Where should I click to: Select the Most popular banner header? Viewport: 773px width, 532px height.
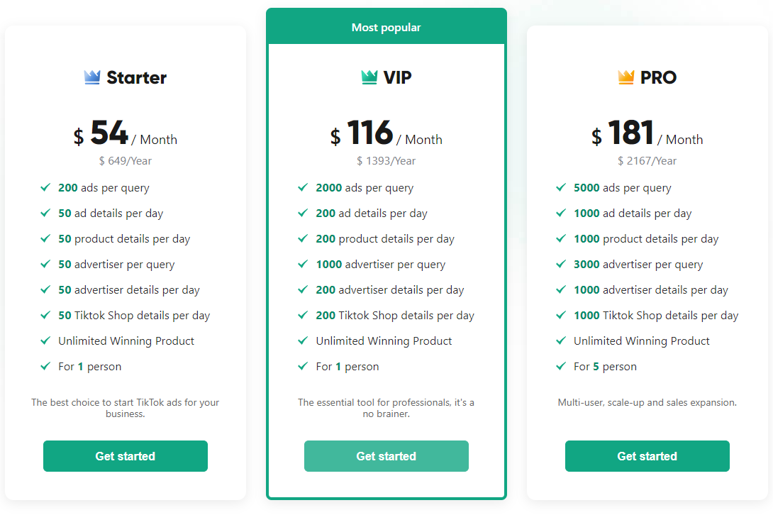coord(386,28)
